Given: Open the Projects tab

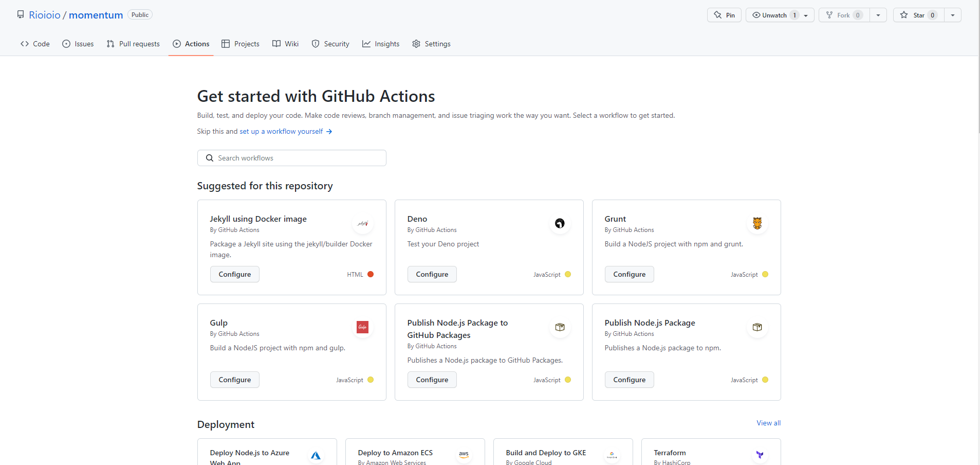Looking at the screenshot, I should 241,44.
